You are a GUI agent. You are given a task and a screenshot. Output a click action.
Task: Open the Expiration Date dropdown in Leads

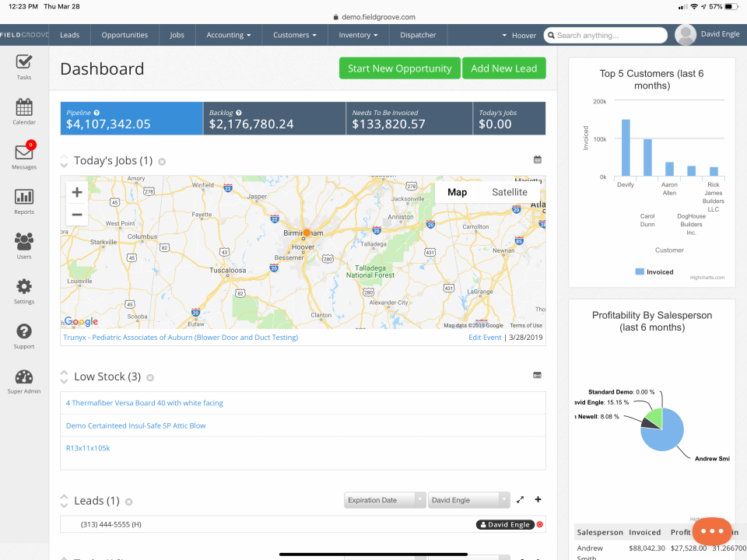(x=384, y=499)
